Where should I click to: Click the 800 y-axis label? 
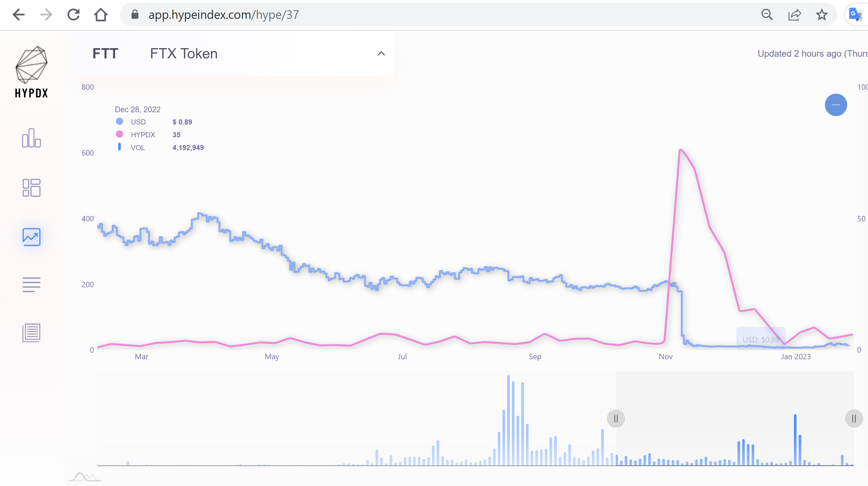coord(88,87)
